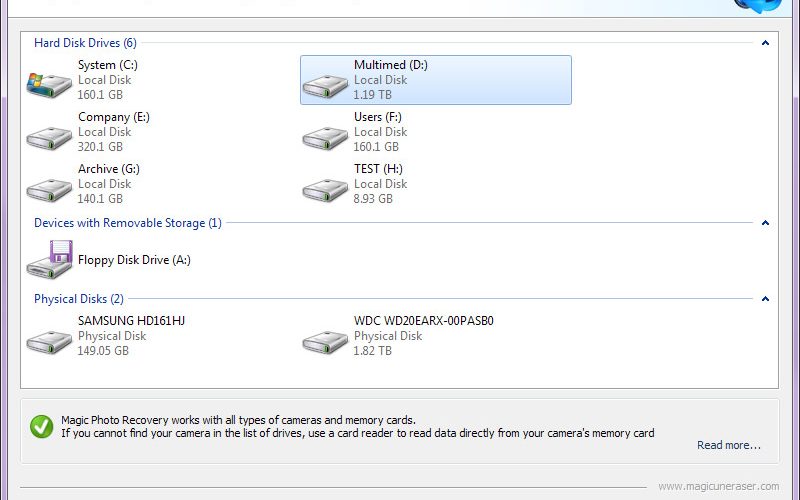Select the SAMSUNG HD161HJ physical disk icon

[49, 342]
